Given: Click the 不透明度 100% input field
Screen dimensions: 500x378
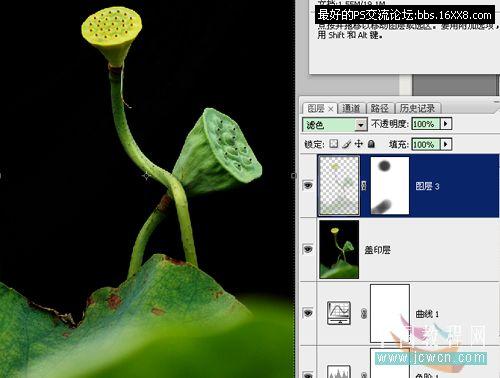Looking at the screenshot, I should coord(426,124).
